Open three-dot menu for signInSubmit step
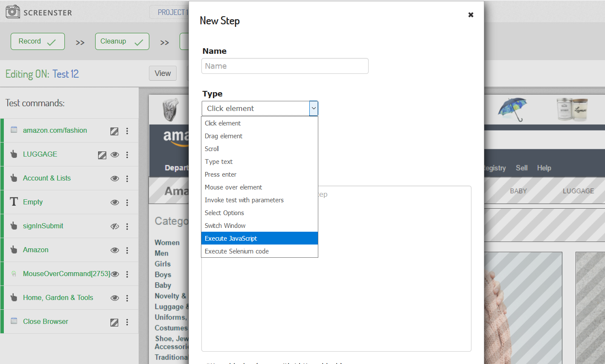Screen dimensions: 605x364 127,227
